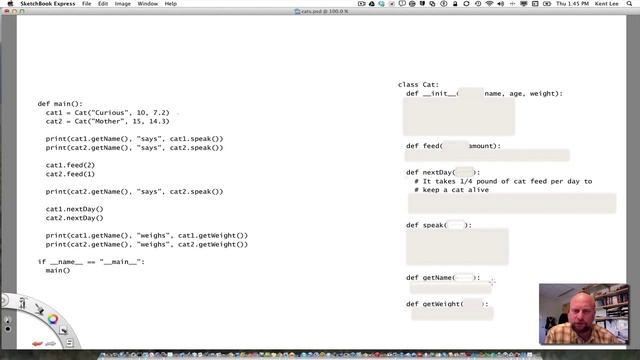
Task: Open the SketchBook Express application menu
Action: (x=48, y=4)
